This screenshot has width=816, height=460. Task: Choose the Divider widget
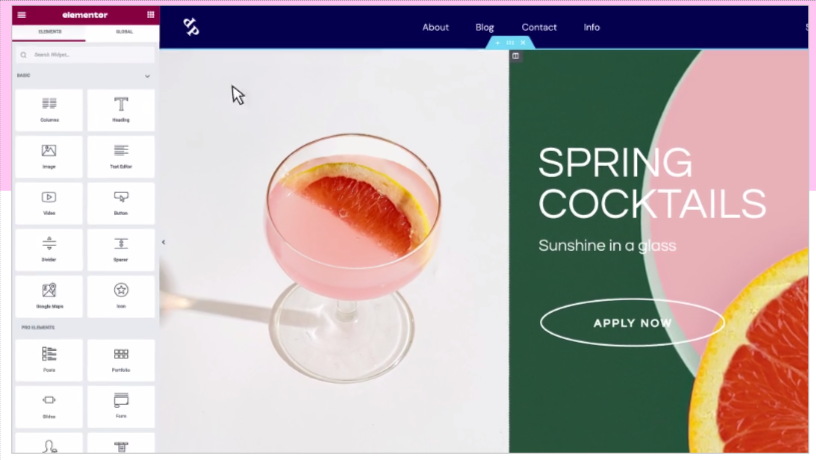coord(49,250)
